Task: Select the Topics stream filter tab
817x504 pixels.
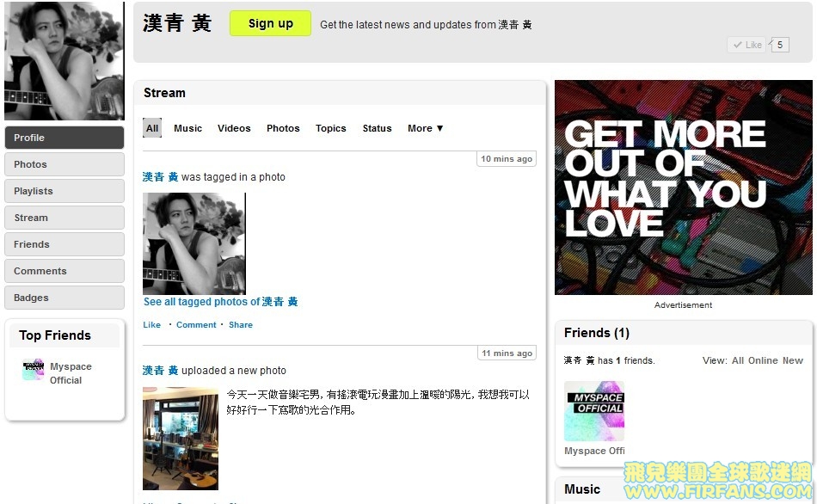Action: tap(330, 128)
